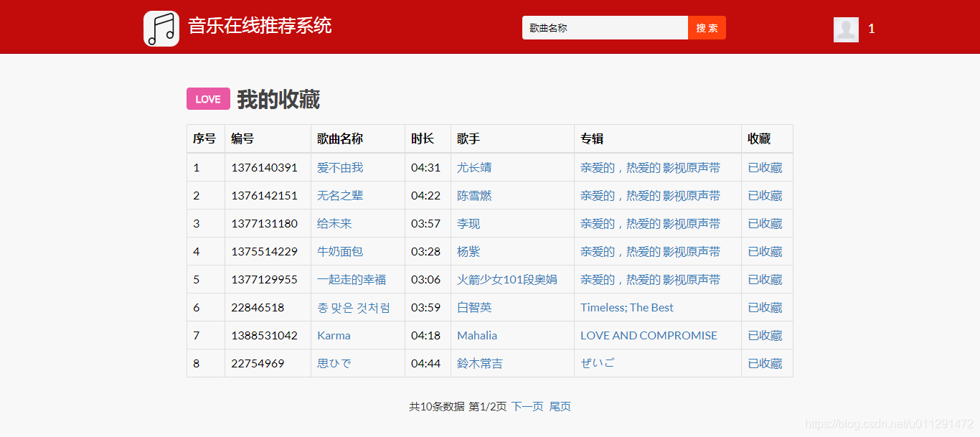Open album ぜいご
The height and width of the screenshot is (437, 980).
click(598, 364)
